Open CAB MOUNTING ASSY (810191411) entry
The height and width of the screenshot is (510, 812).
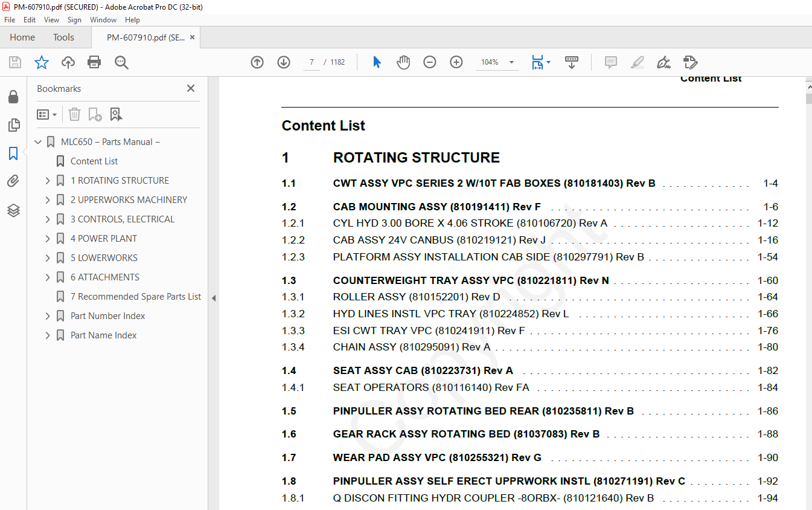pos(436,207)
